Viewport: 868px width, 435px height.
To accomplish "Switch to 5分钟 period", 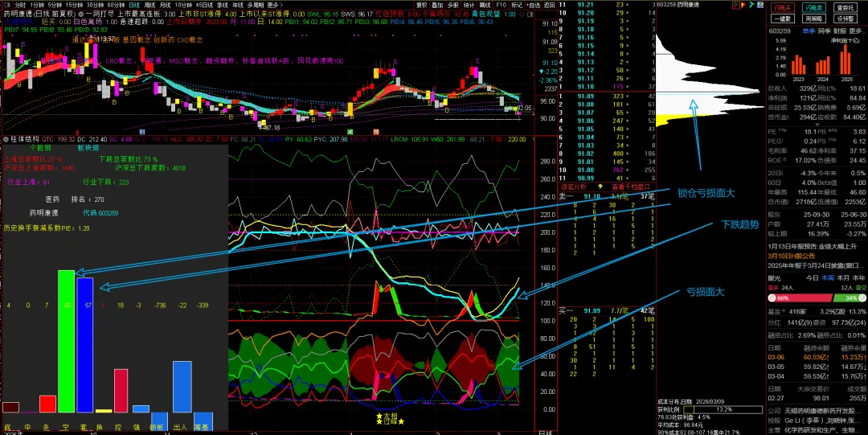I will (x=56, y=5).
